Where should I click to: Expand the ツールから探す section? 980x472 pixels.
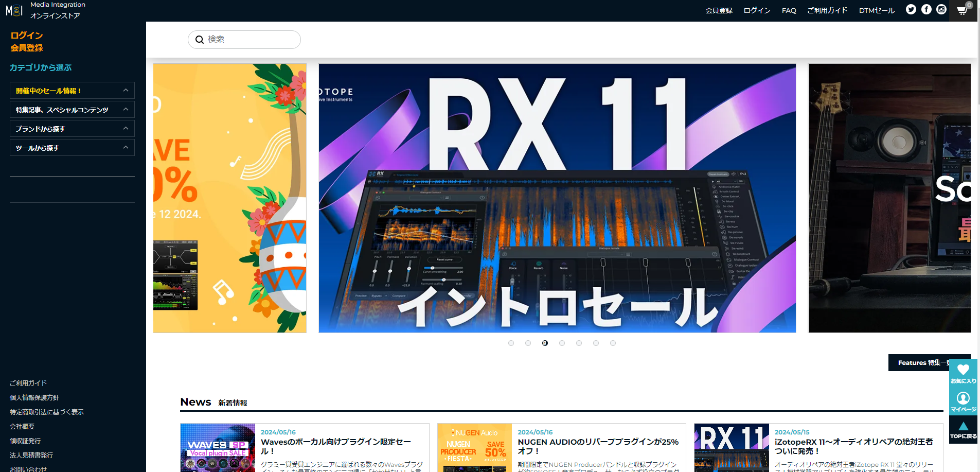(72, 148)
